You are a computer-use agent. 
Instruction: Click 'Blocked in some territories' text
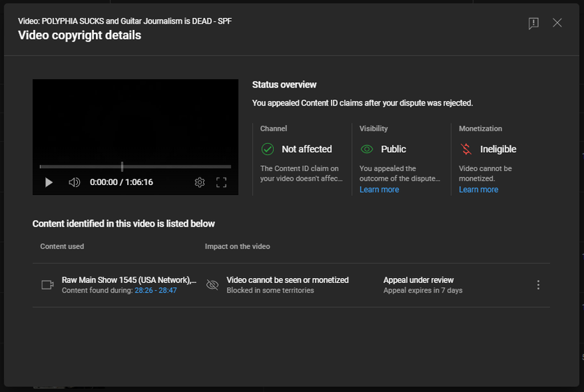[x=270, y=290]
